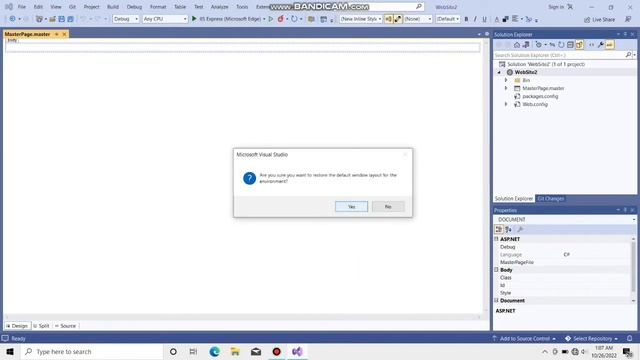Click Refresh icon in Solution Explorer toolbar
Image resolution: width=640 pixels, height=360 pixels.
tap(561, 45)
